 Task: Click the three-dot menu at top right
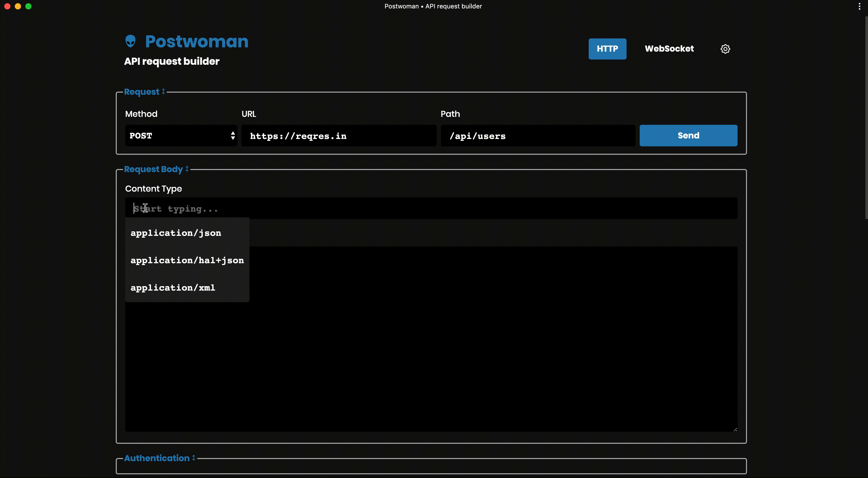pyautogui.click(x=859, y=6)
